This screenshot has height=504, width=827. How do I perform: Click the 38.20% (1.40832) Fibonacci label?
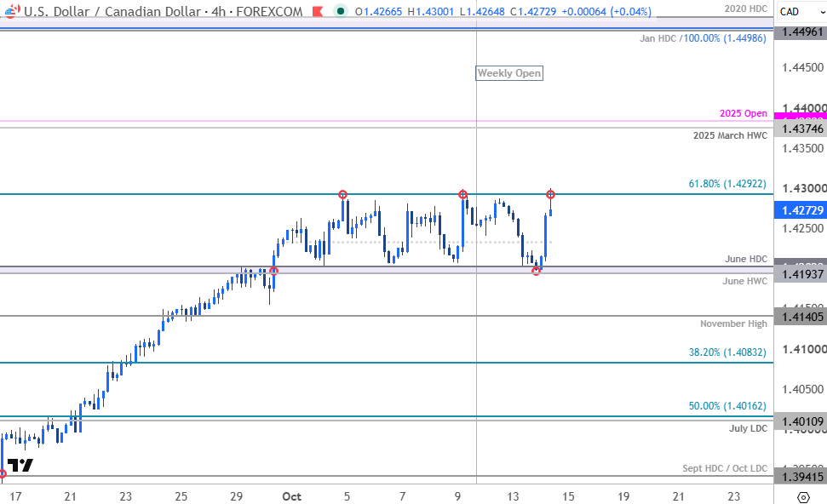coord(727,352)
